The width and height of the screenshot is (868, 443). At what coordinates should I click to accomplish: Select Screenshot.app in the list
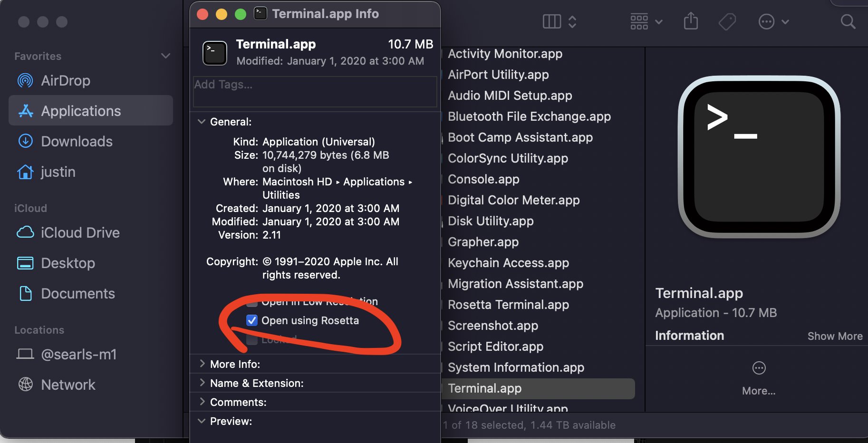click(493, 326)
